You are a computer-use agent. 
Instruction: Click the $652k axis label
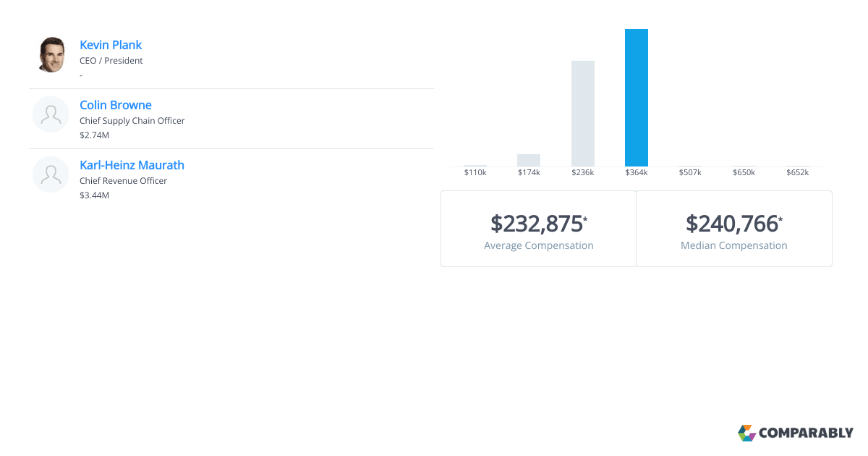(x=797, y=172)
